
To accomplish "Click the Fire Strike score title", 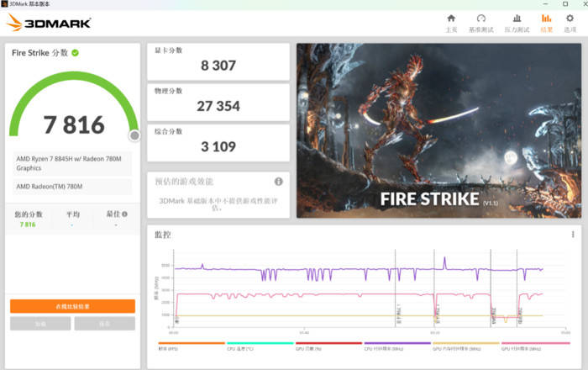I will (39, 53).
